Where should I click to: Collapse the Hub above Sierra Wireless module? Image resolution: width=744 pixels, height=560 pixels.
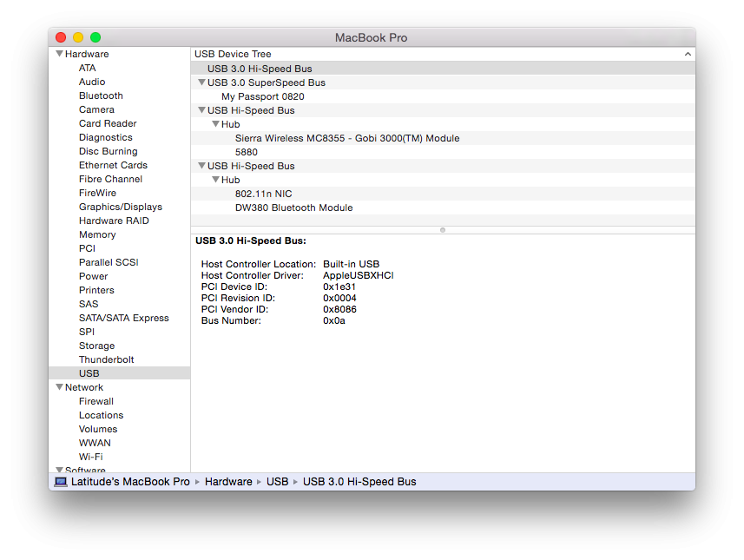click(215, 124)
